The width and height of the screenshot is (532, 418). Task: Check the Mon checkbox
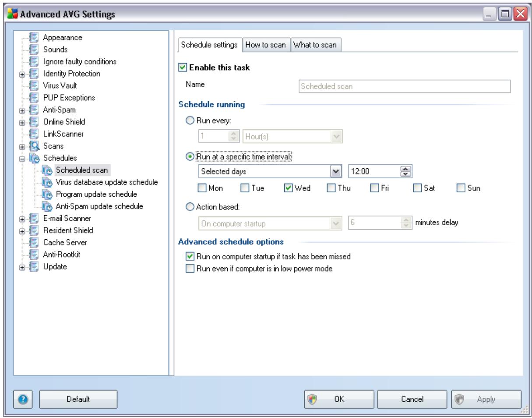[201, 188]
